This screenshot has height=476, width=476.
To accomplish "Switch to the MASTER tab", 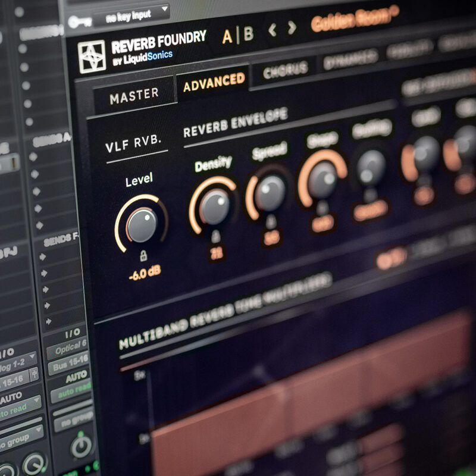I will (134, 96).
